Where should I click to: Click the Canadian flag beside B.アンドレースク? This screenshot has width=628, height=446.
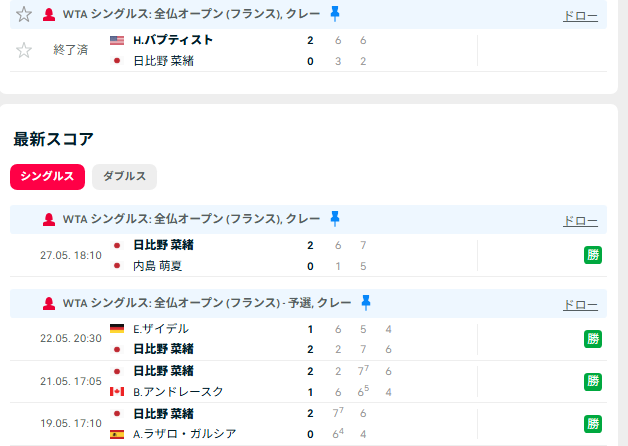[x=117, y=391]
